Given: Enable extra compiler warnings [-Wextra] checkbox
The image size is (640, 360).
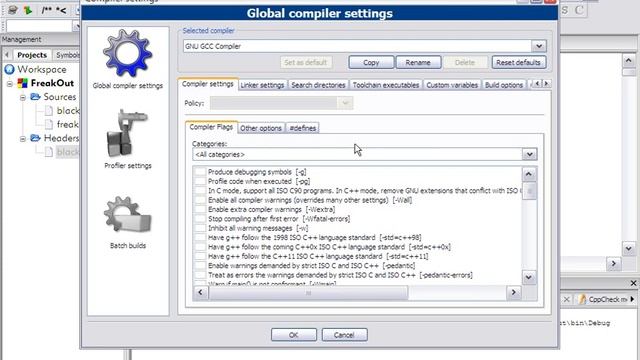Looking at the screenshot, I should 200,209.
